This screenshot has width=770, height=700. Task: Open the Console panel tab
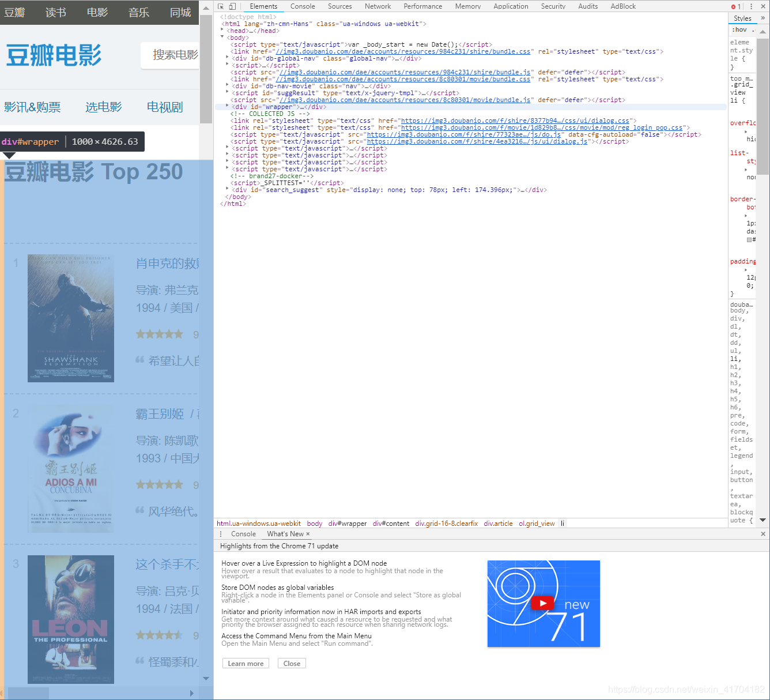point(303,6)
